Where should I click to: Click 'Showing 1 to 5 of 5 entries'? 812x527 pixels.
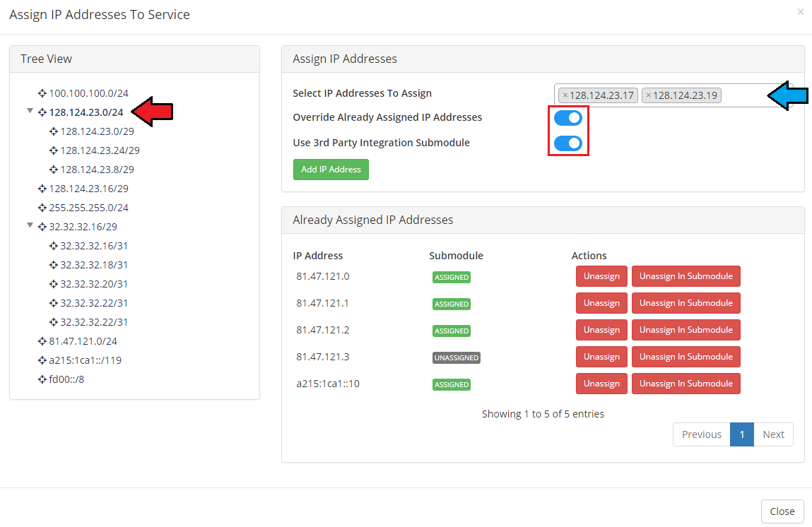543,414
